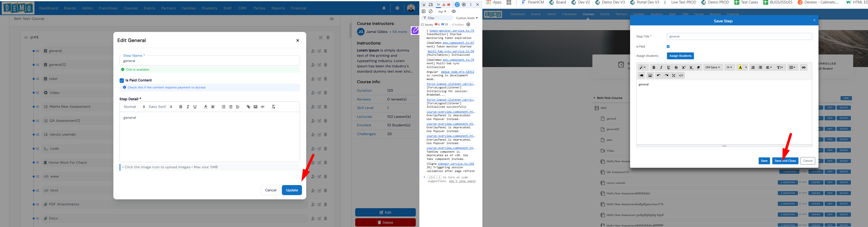The height and width of the screenshot is (227, 868).
Task: Edit the Video step with pencil icon
Action: coord(319,93)
